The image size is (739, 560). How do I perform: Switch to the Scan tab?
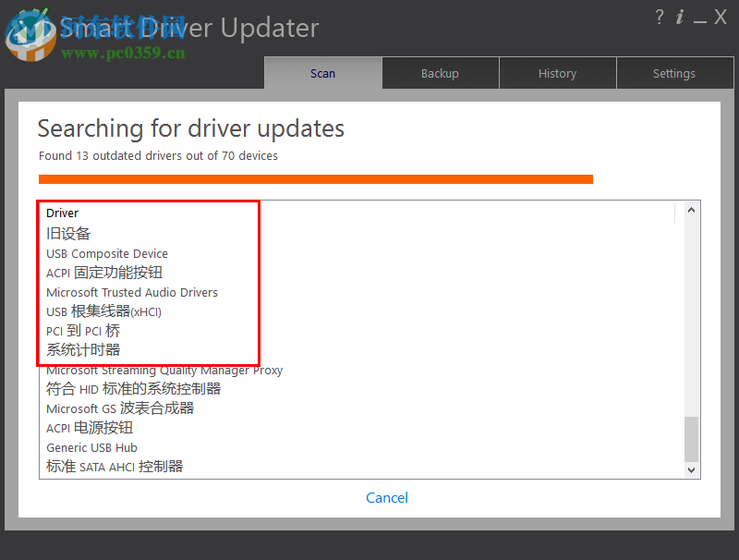pyautogui.click(x=322, y=73)
